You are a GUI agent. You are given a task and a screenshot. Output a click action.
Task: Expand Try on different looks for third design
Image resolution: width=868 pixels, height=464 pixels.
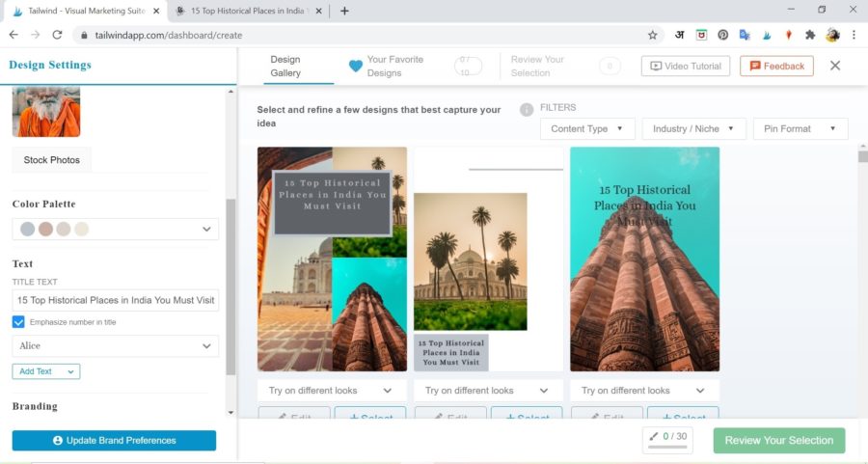[x=644, y=391]
